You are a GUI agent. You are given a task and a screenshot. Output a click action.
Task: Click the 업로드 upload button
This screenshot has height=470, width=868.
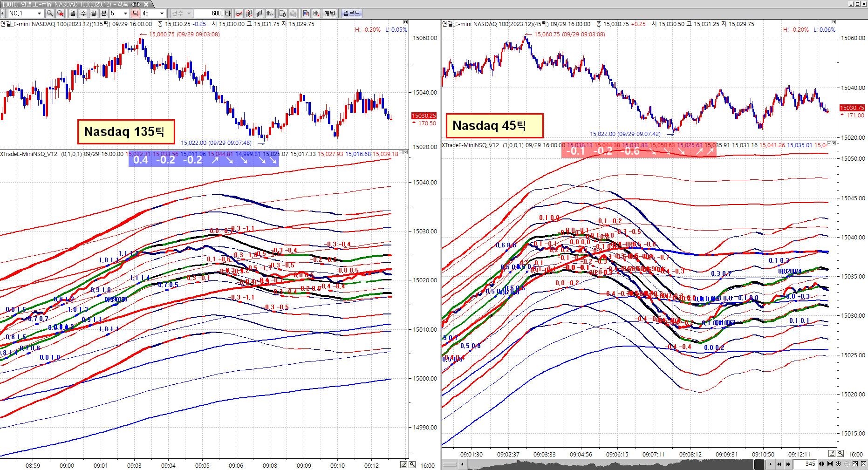(352, 14)
